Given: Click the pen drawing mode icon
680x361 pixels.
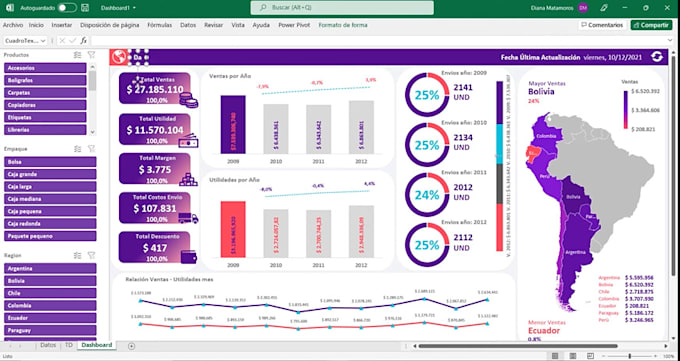Looking at the screenshot, I should point(604,8).
